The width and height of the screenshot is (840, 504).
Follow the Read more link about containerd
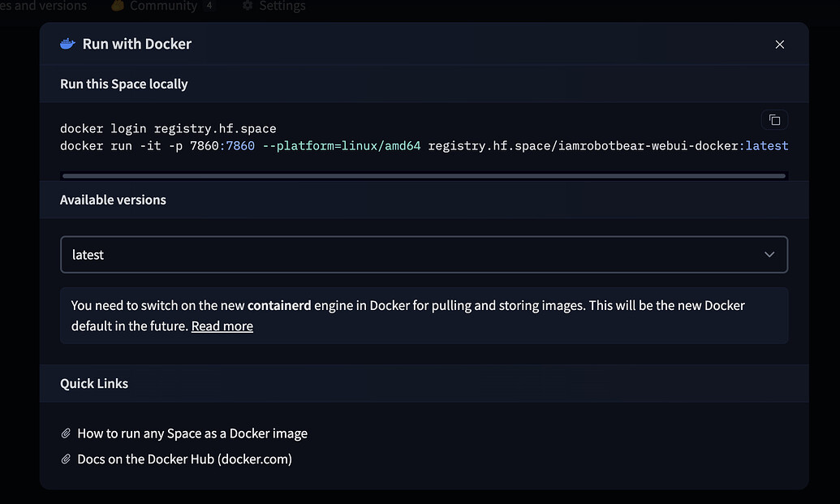point(222,326)
